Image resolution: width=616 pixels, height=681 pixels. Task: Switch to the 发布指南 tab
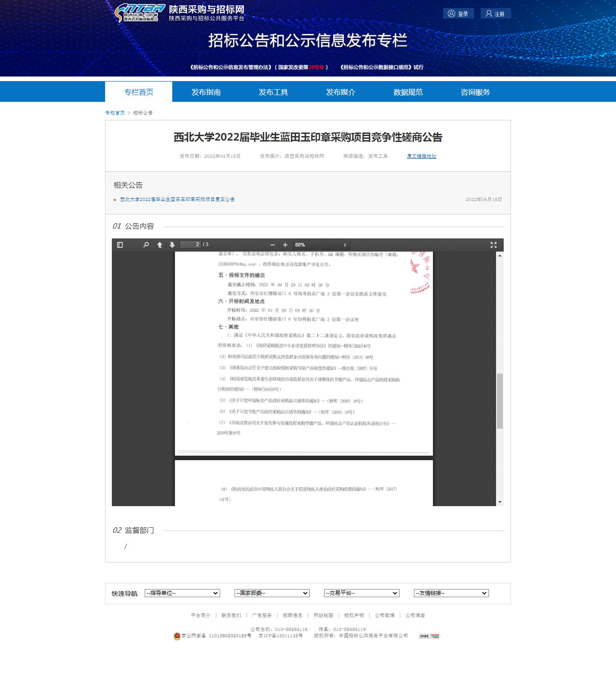tap(206, 92)
